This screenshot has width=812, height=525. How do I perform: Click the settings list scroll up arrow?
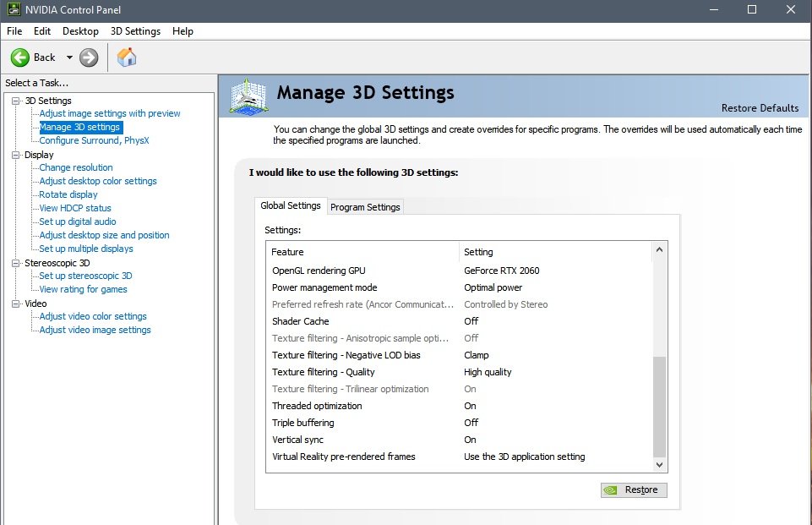coord(659,249)
